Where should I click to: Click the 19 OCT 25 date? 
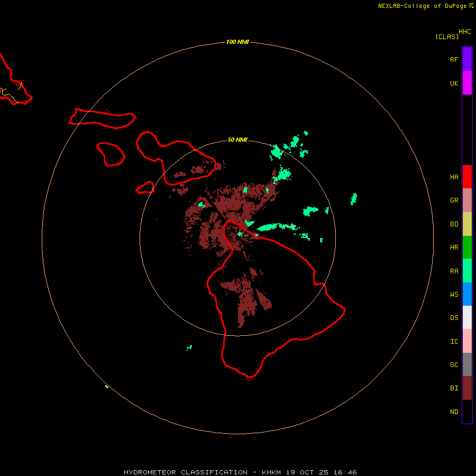point(307,472)
